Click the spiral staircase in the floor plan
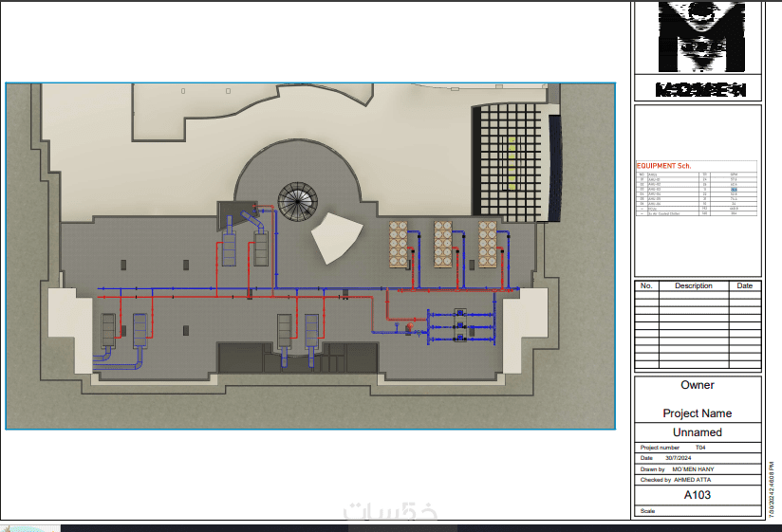This screenshot has width=782, height=532. click(x=297, y=201)
